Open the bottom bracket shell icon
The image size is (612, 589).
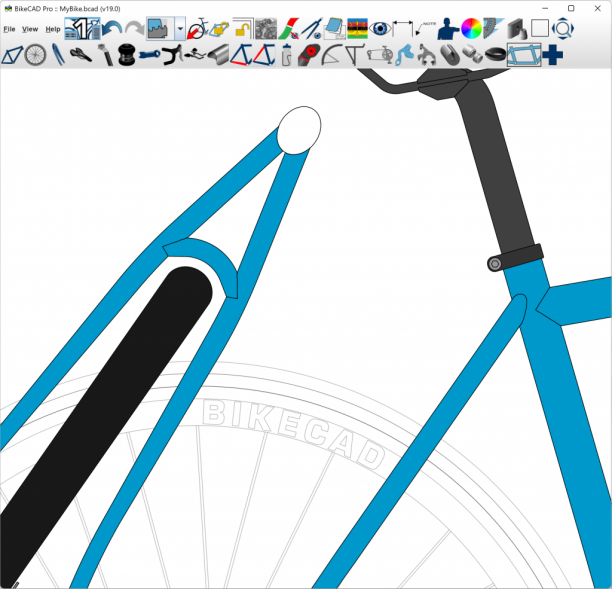point(472,55)
